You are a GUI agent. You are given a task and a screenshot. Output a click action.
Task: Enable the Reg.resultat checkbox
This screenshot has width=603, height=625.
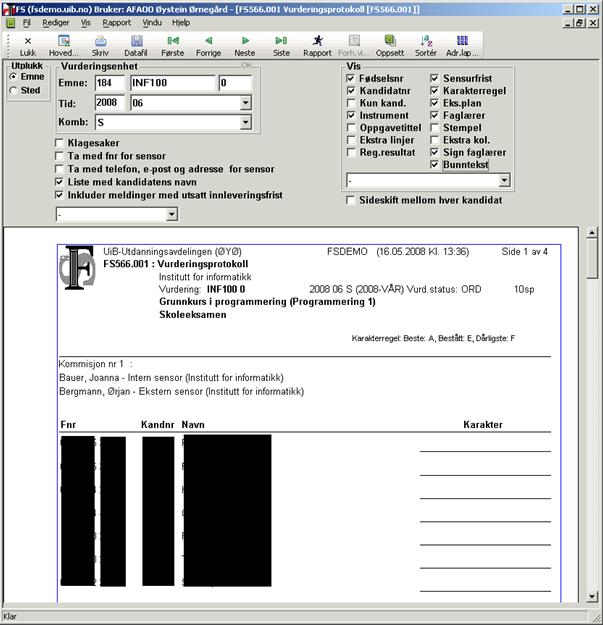point(351,153)
